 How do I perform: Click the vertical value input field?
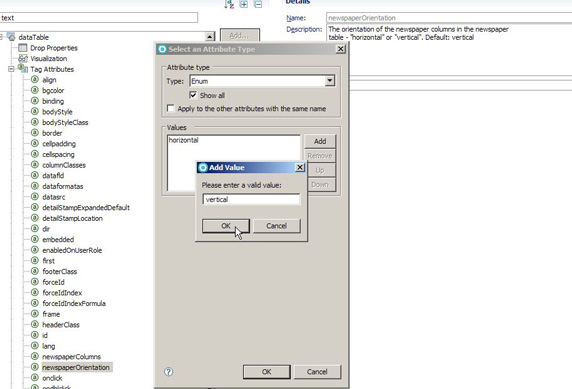[x=251, y=199]
